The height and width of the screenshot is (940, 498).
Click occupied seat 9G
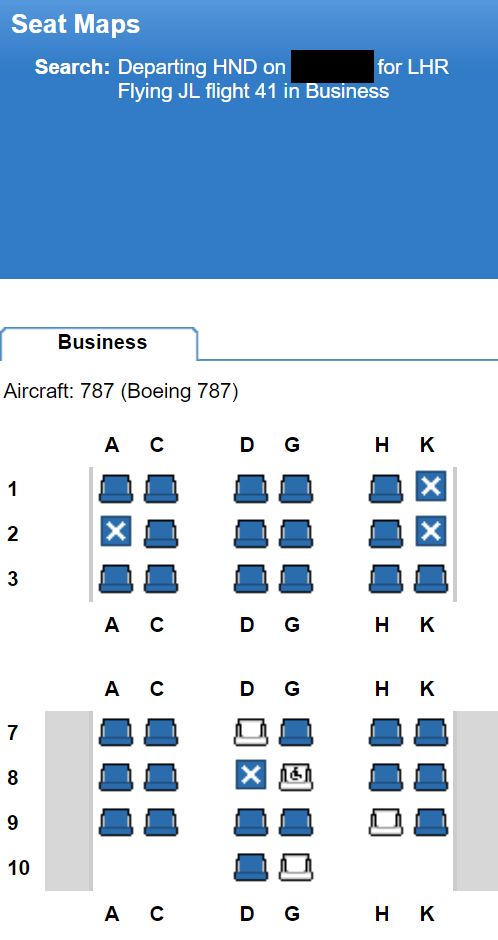[x=295, y=822]
